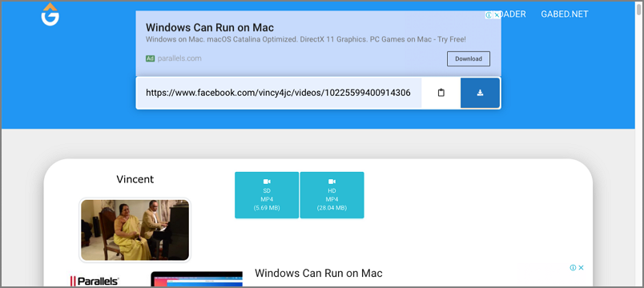Close the top Parallels ad
This screenshot has width=644, height=288.
[x=497, y=15]
